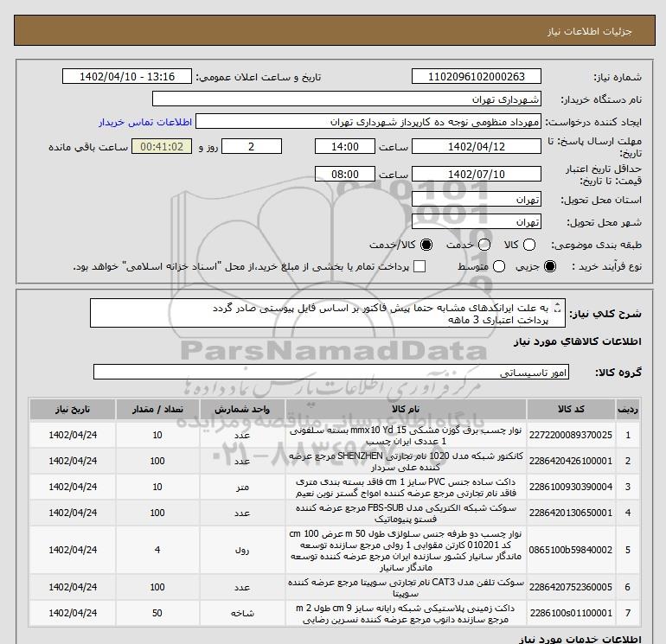Viewport: 666px width, 644px height.
Task: Click the announcement date field 1402/04/10 - 13:16
Action: pyautogui.click(x=127, y=76)
